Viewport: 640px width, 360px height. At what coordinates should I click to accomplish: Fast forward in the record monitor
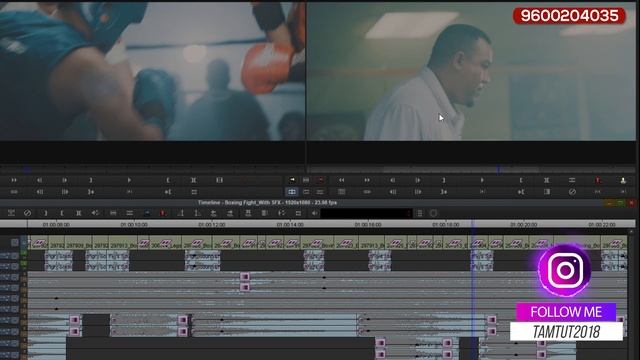click(x=367, y=180)
